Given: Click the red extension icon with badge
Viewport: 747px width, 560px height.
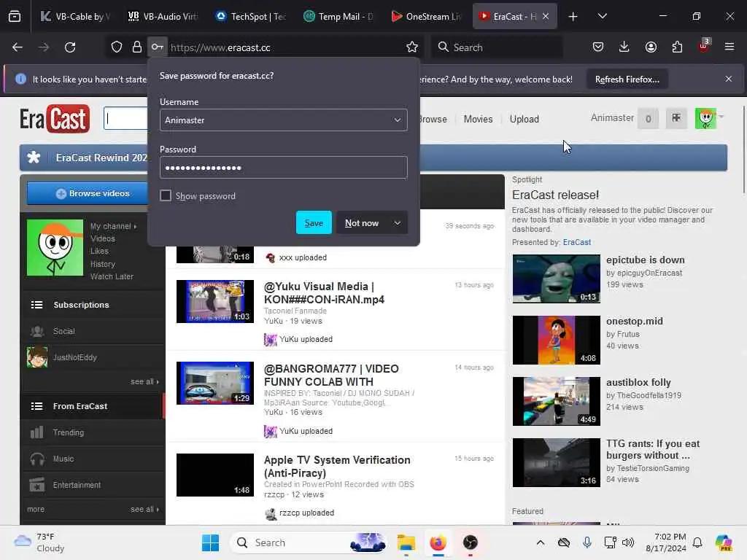Looking at the screenshot, I should [x=704, y=46].
